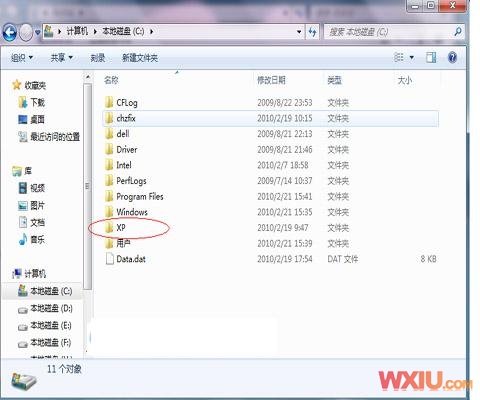Toggle the preview pane icon

click(431, 58)
